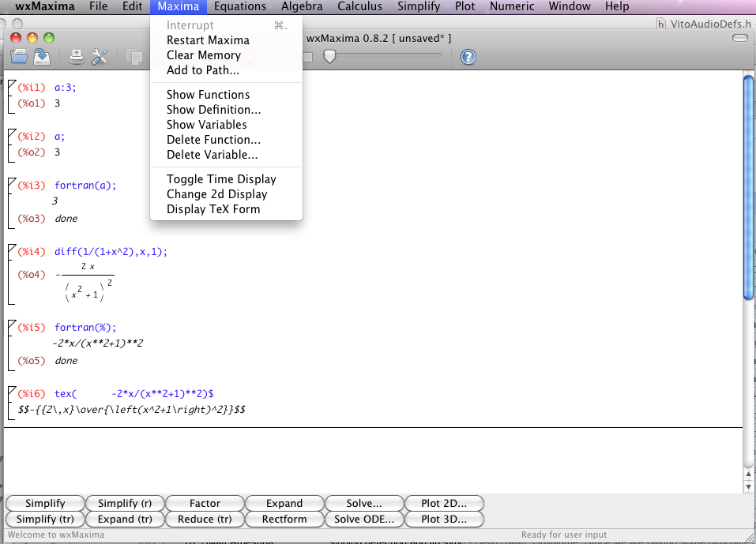Print the document via printer icon
Image resolution: width=756 pixels, height=544 pixels.
(76, 57)
